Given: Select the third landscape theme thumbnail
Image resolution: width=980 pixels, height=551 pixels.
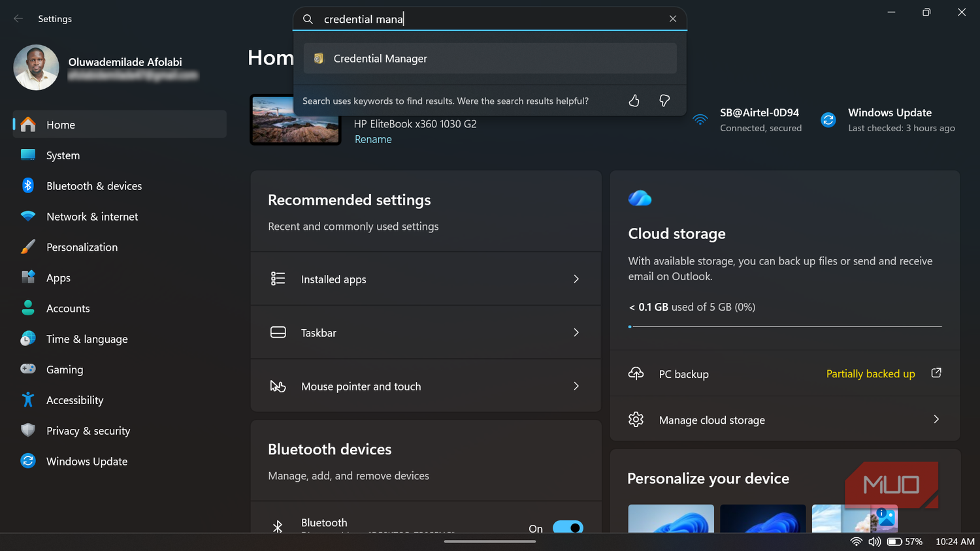Looking at the screenshot, I should pos(855,518).
